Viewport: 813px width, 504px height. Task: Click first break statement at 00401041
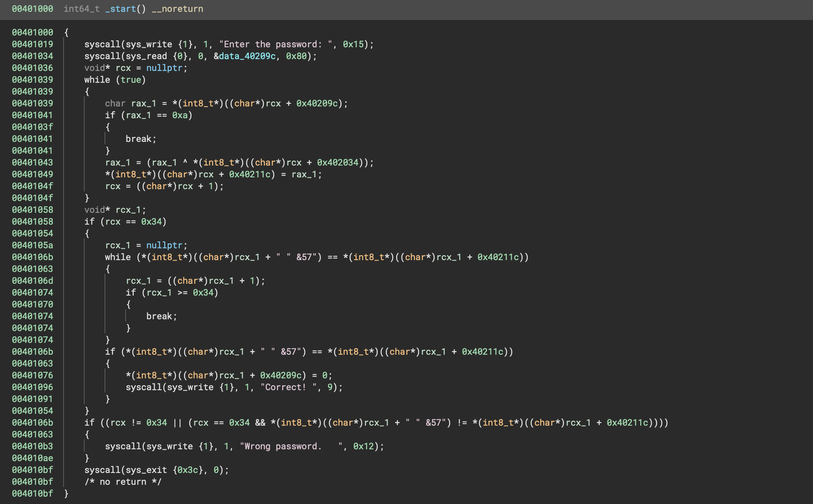click(141, 139)
